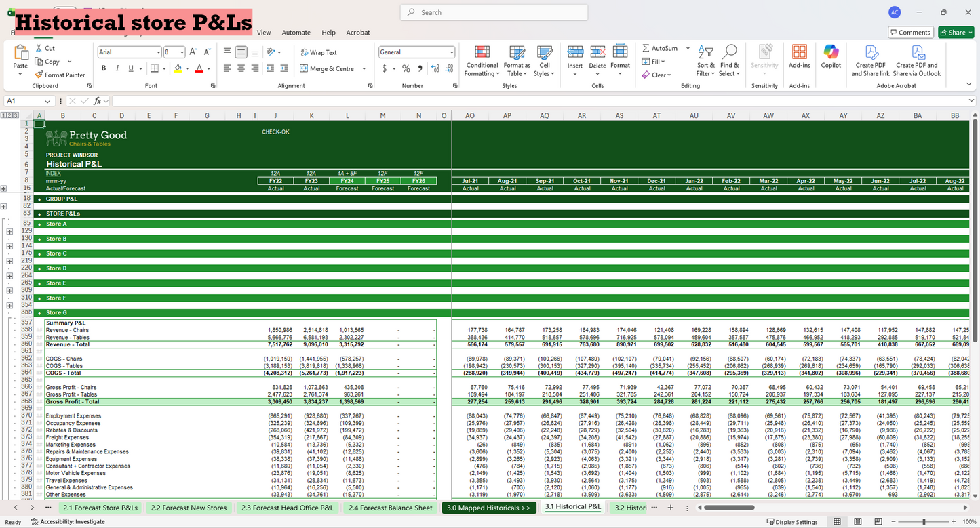Select the Format Painter tool

click(60, 75)
